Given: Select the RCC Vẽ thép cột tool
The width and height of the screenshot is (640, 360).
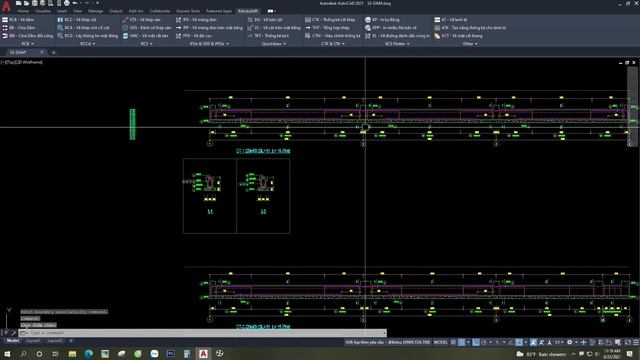Looking at the screenshot, I should [77, 20].
